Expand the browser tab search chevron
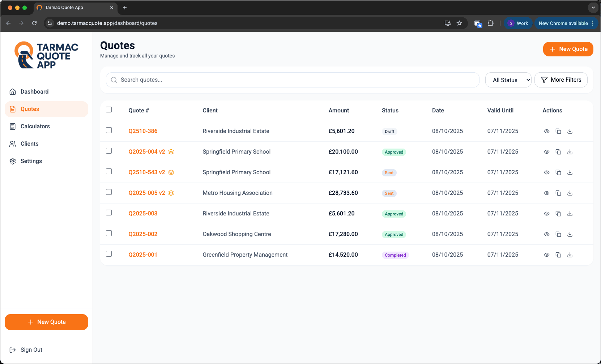 tap(593, 8)
